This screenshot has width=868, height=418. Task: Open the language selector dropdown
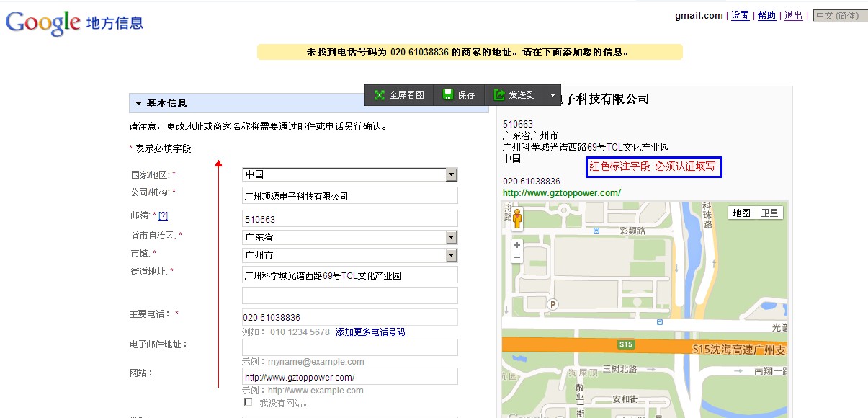[840, 15]
